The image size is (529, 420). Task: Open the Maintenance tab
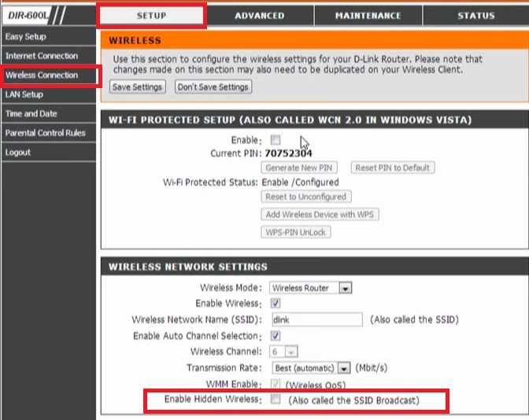click(x=368, y=16)
